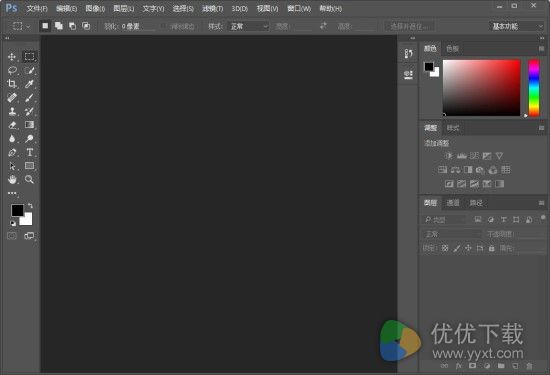Select the Gradient tool
The height and width of the screenshot is (375, 550).
coord(29,125)
